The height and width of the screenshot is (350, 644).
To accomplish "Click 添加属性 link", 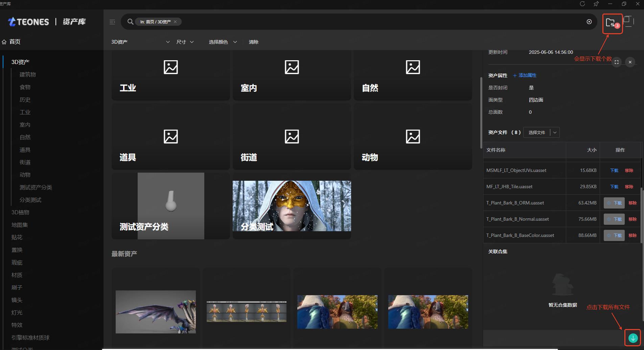I will [525, 75].
